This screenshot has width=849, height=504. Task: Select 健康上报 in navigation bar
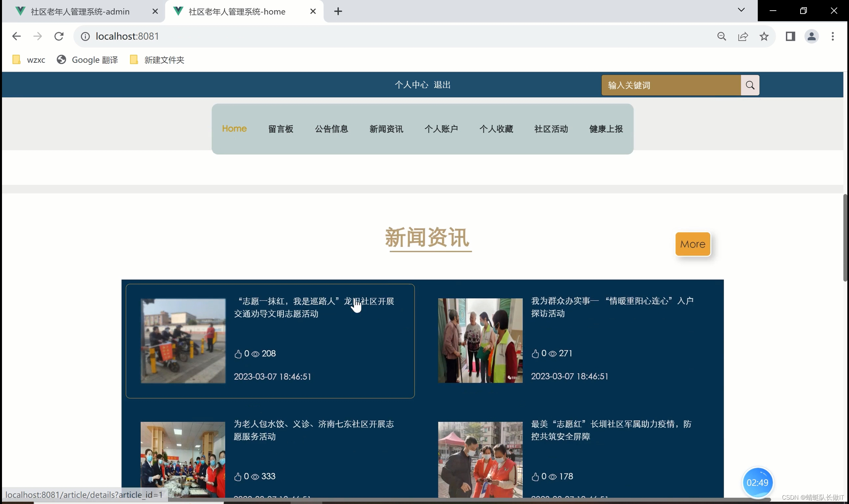point(606,129)
